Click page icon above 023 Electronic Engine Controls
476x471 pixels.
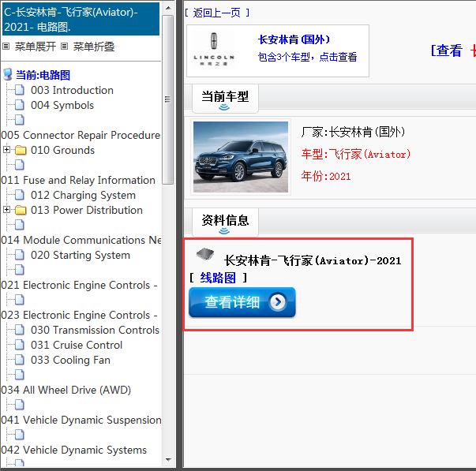20,300
